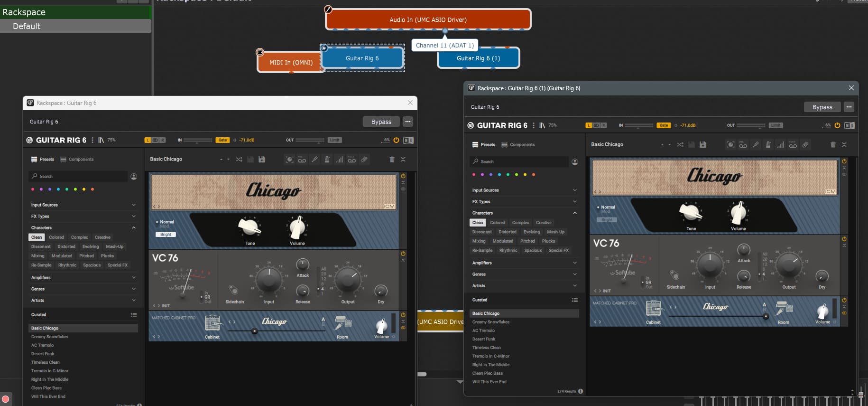Click Bypass in left Guitar Rig 6 window
This screenshot has width=868, height=406.
tap(381, 122)
